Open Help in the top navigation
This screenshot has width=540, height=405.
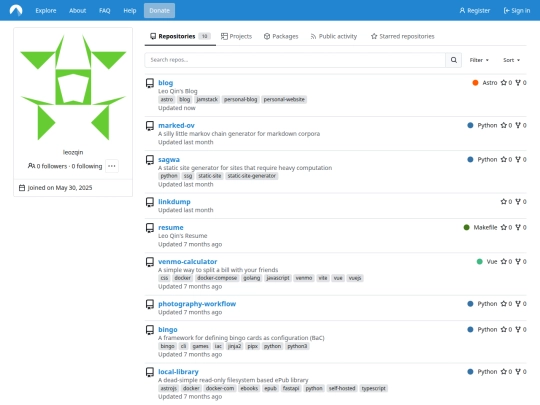[130, 11]
